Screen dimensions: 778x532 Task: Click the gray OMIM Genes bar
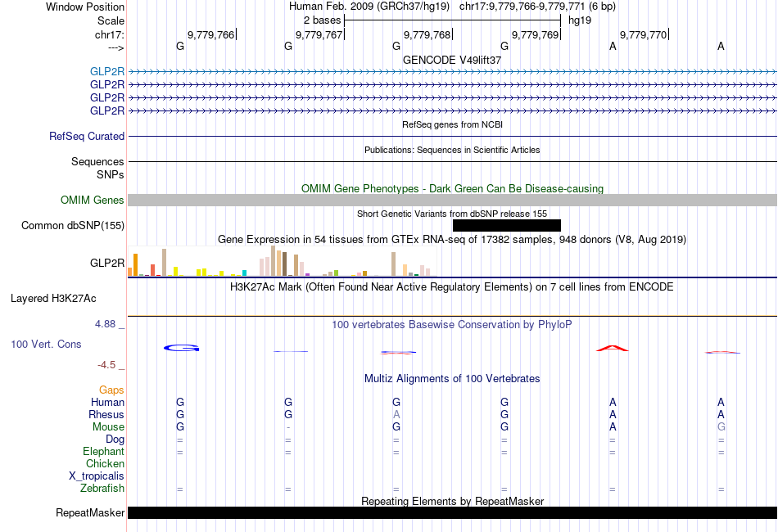(452, 201)
